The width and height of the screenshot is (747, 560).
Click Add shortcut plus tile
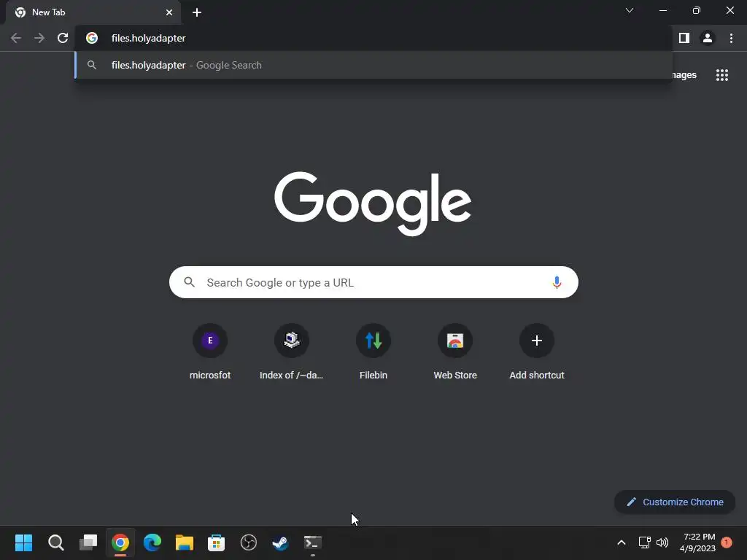(537, 352)
